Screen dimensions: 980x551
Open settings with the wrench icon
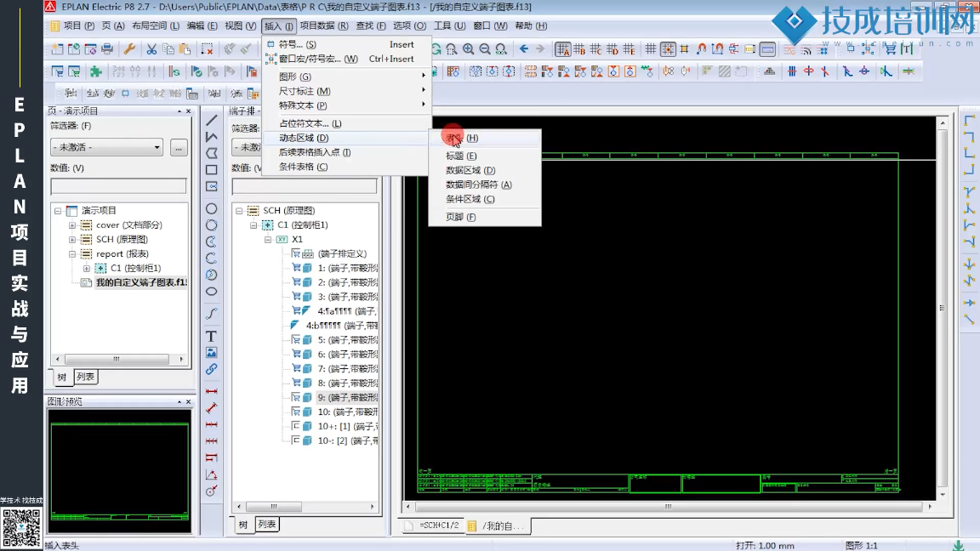[x=129, y=48]
